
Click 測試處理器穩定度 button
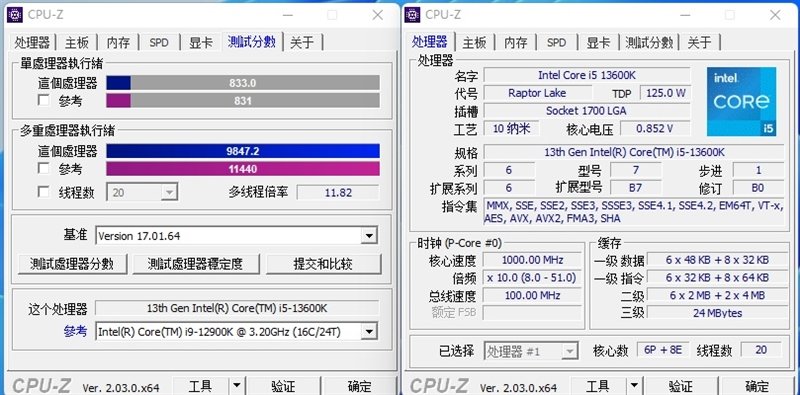(x=195, y=264)
